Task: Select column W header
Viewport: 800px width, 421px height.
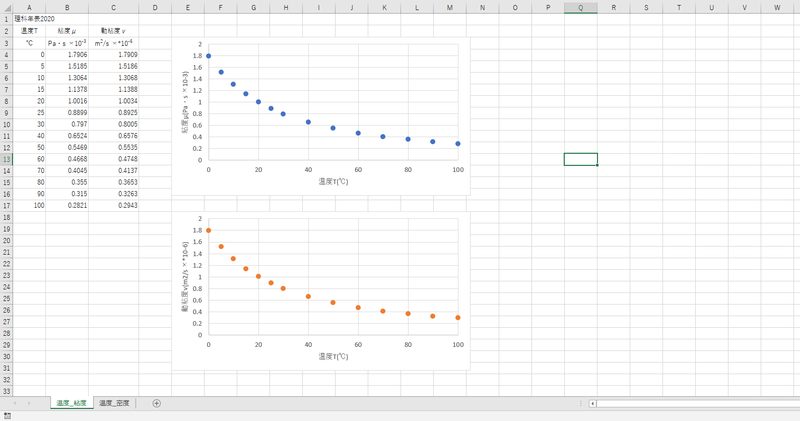Action: tap(777, 8)
